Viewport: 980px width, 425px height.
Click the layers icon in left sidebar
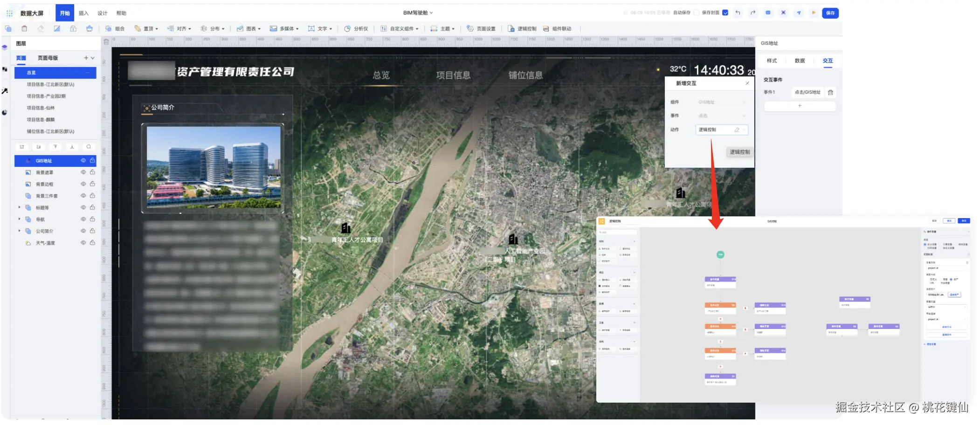pyautogui.click(x=5, y=47)
